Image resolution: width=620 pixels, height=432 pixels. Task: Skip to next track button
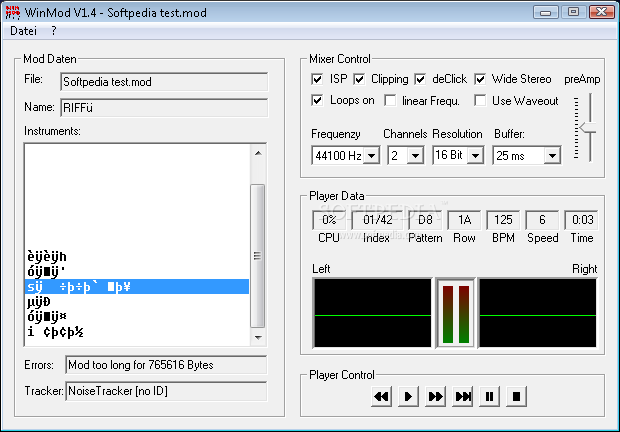(x=462, y=396)
